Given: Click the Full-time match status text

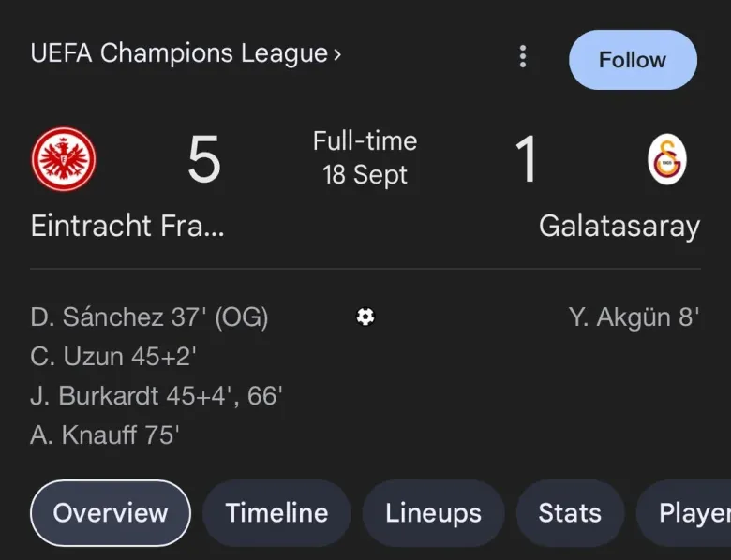Looking at the screenshot, I should pos(365,141).
